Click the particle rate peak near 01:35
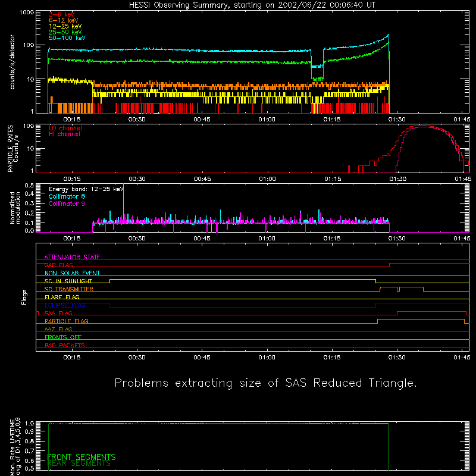476x476 pixels. tap(422, 126)
